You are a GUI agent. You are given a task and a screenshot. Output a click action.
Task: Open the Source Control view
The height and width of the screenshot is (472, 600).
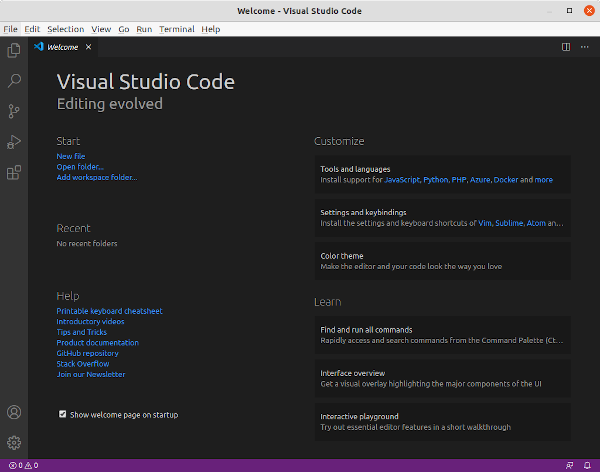13,110
